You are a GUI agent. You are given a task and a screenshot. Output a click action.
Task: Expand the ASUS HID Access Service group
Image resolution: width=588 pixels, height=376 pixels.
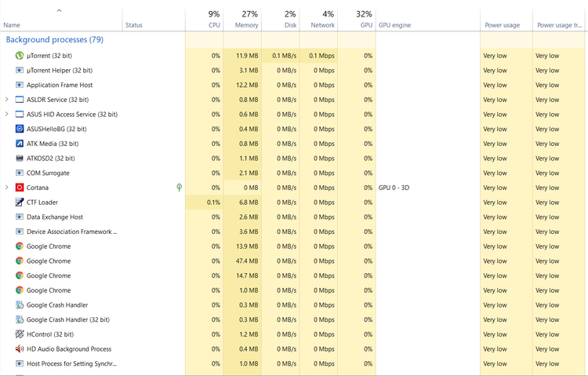click(7, 115)
